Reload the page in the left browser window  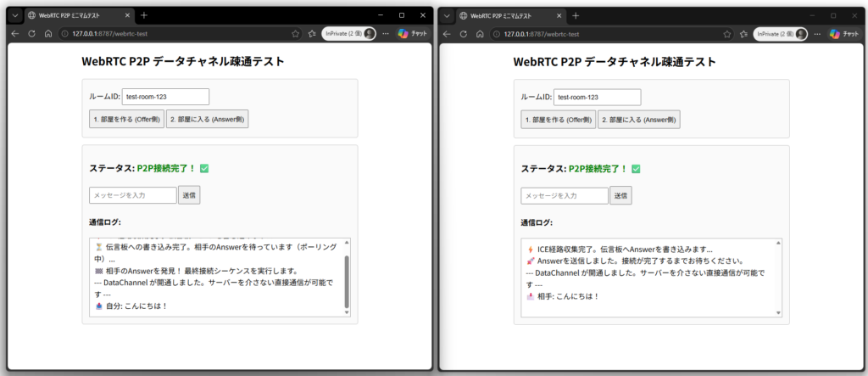(x=31, y=34)
